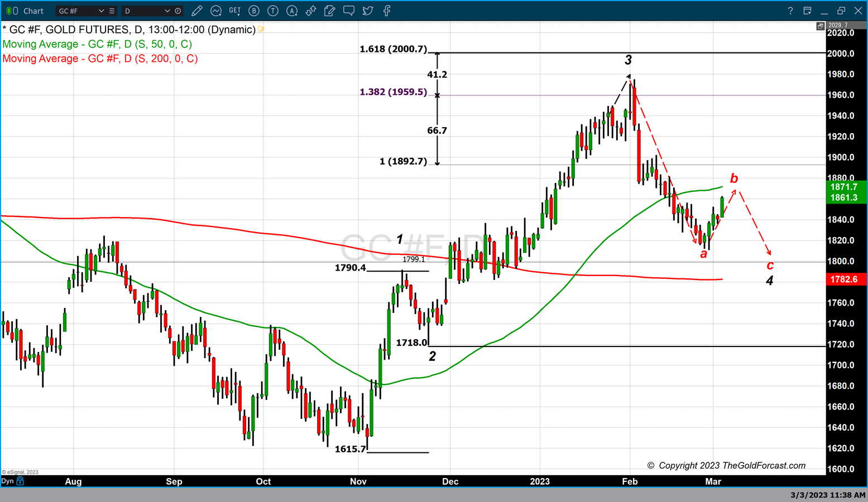This screenshot has height=502, width=868.
Task: Toggle the time axis lock icon
Action: coord(21,481)
